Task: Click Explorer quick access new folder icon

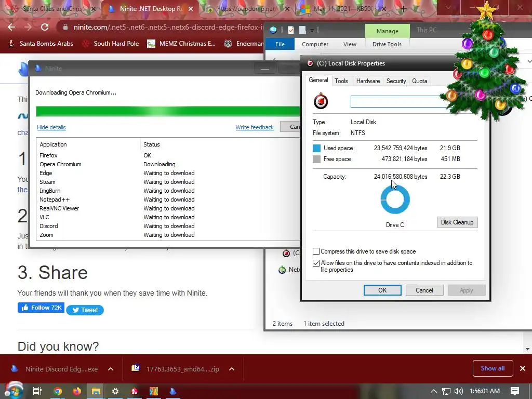Action: coord(302,30)
